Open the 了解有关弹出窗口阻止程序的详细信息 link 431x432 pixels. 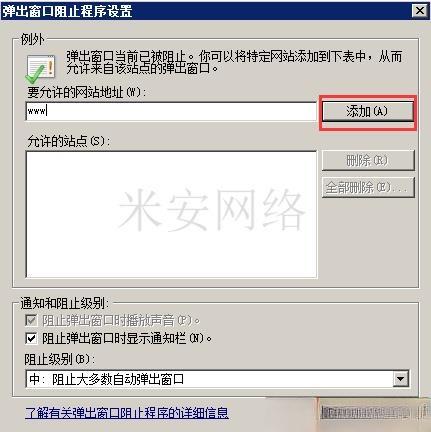click(x=127, y=413)
